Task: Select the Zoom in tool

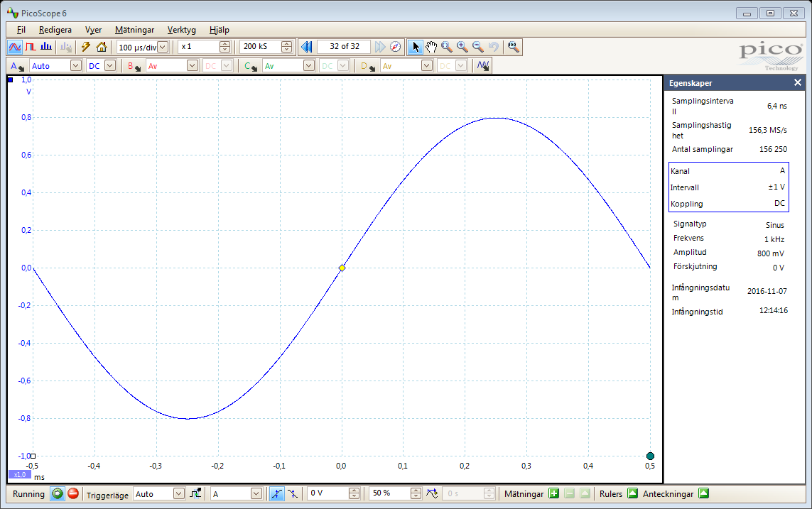Action: (x=462, y=47)
